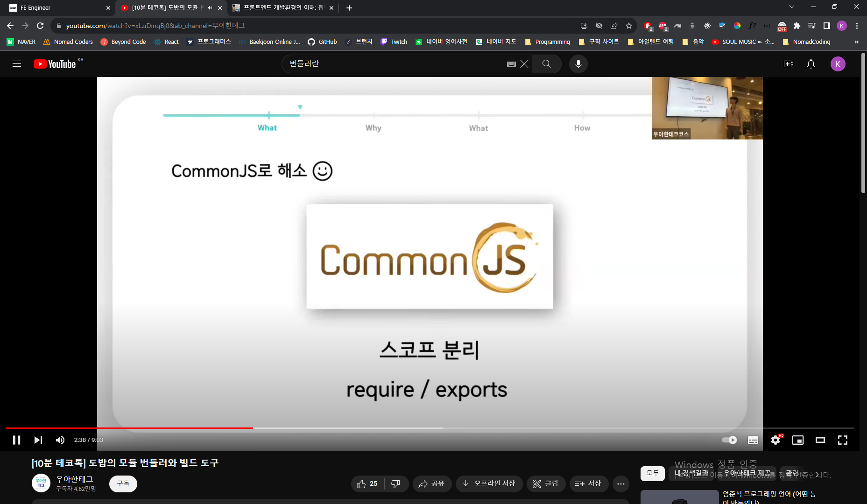Show more bookmarks with chevron
The width and height of the screenshot is (867, 504).
[857, 42]
